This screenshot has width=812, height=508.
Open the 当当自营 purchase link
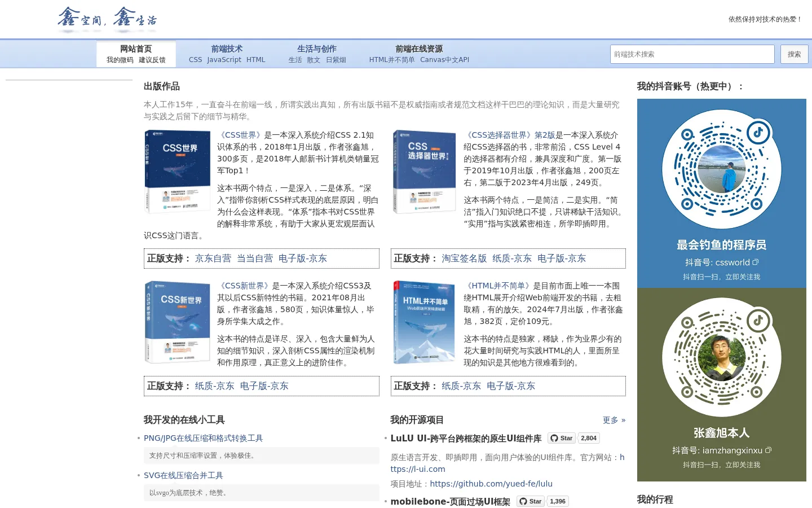tap(255, 259)
